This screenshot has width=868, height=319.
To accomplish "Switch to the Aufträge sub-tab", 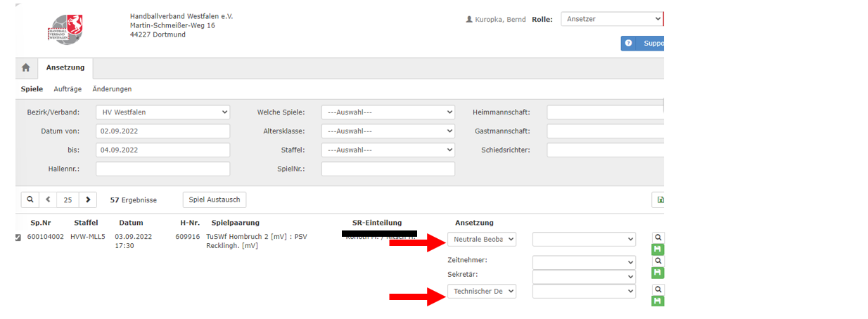I will [68, 89].
